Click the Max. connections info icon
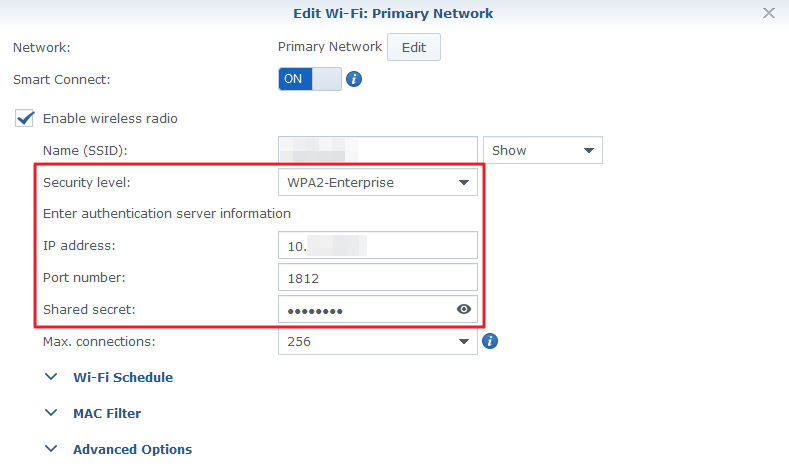 (490, 341)
